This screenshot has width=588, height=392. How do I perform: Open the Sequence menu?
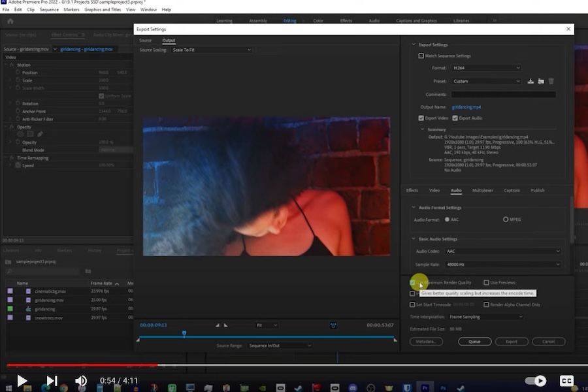[49, 10]
